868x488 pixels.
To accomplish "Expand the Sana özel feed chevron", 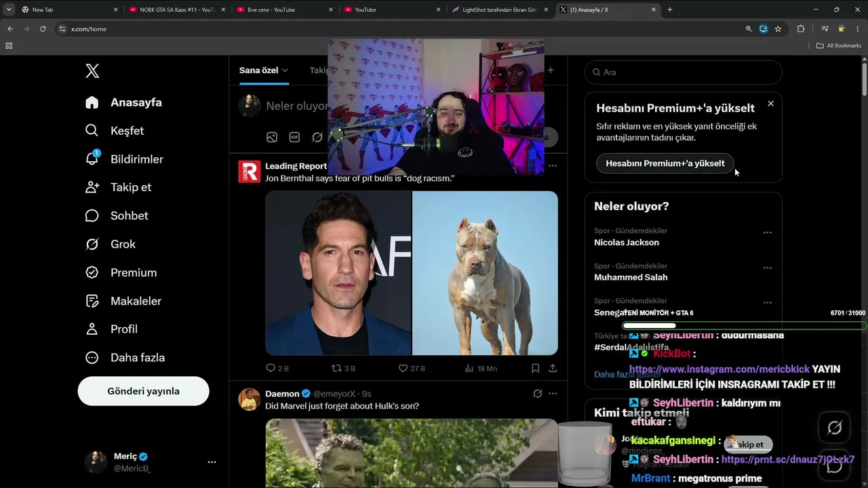I will click(x=285, y=70).
